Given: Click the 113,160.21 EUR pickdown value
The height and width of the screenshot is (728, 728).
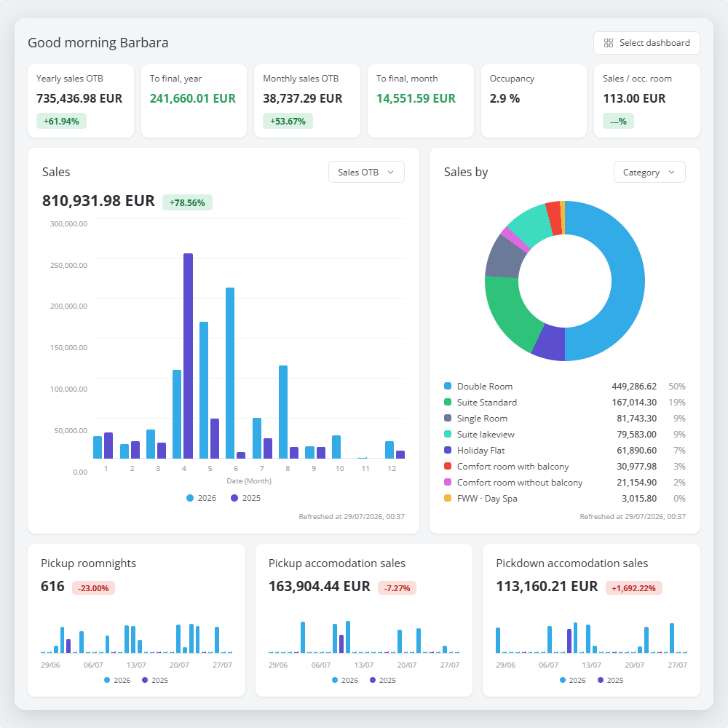Looking at the screenshot, I should pyautogui.click(x=547, y=586).
